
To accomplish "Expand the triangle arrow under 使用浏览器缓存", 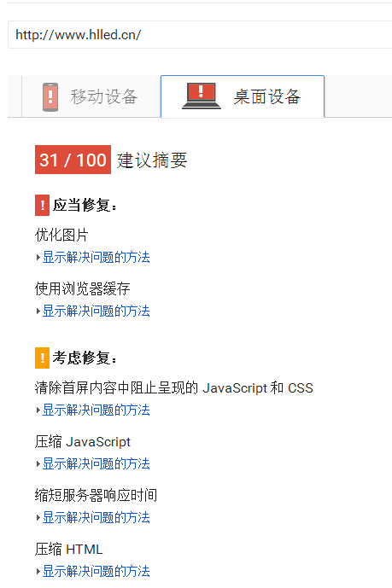I will click(38, 311).
